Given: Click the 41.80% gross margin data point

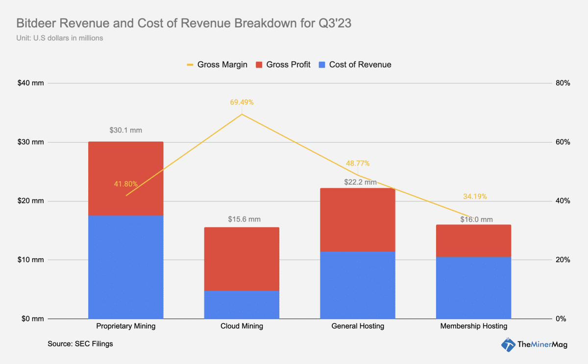Looking at the screenshot, I should (x=126, y=195).
